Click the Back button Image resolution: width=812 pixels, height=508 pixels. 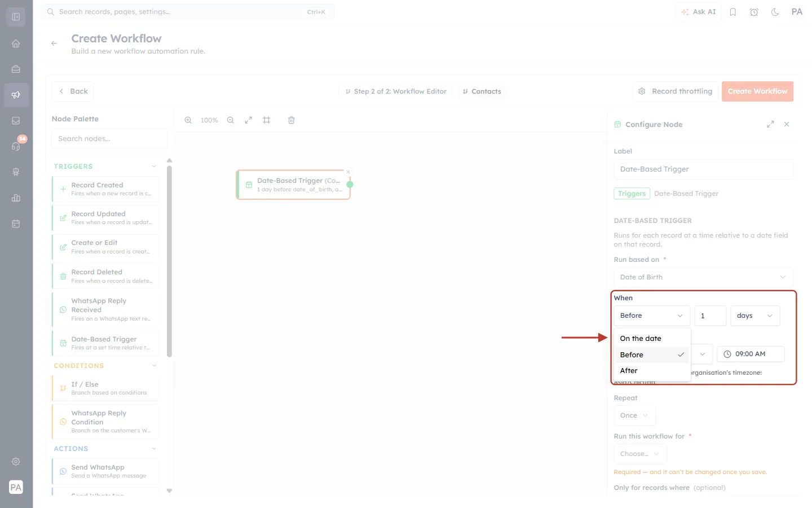tap(73, 91)
